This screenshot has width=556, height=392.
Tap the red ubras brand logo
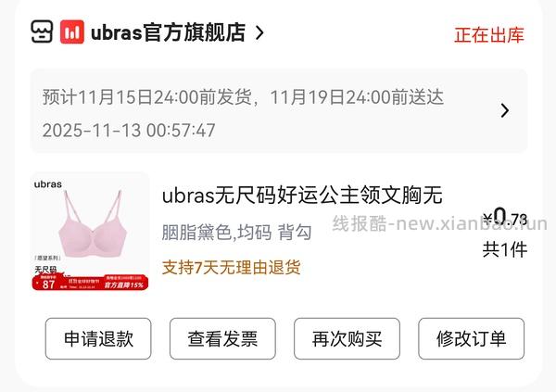(x=72, y=32)
